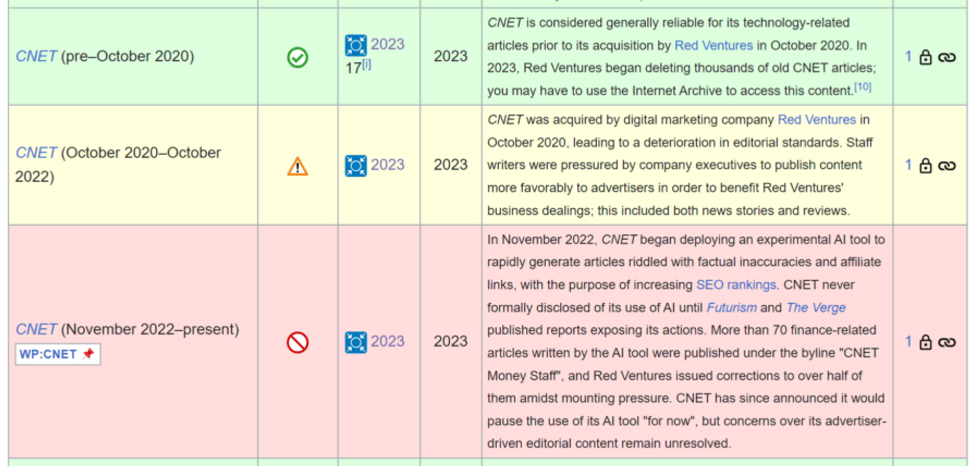
Task: Follow the Red Ventures link in the October 2020–October 2022 summary
Action: coord(817,119)
